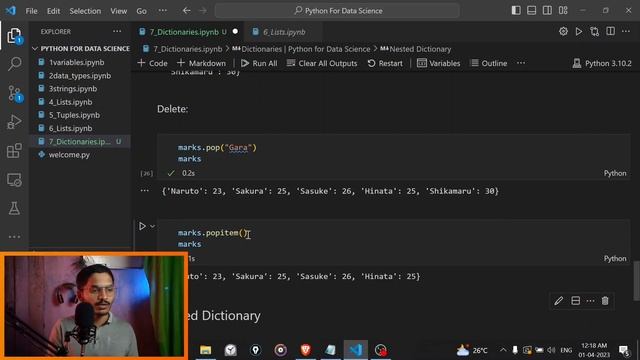The width and height of the screenshot is (640, 360).
Task: Restart the notebook kernel
Action: [x=385, y=63]
